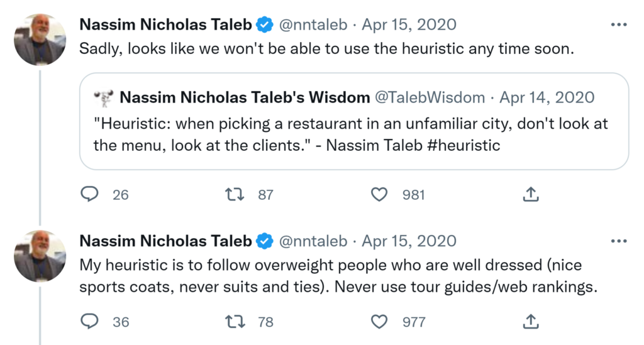Open the Apr 15, 2020 date on first tweet
This screenshot has height=345, width=644.
[409, 25]
